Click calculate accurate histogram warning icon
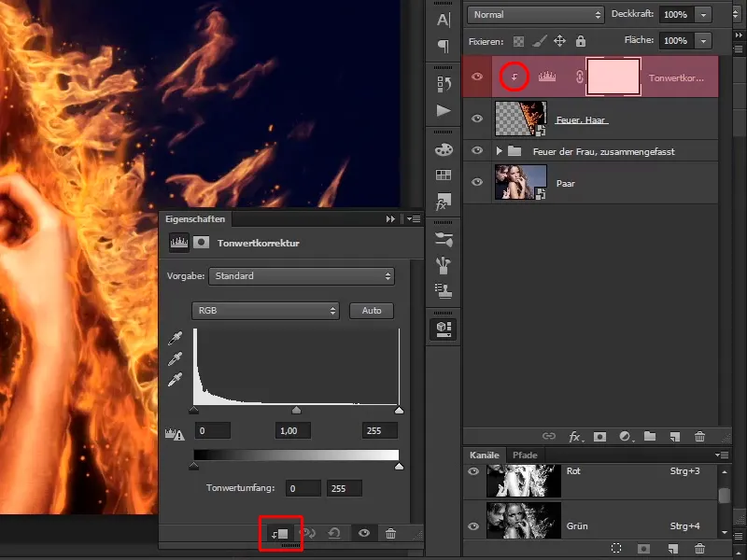This screenshot has height=560, width=747. (175, 434)
